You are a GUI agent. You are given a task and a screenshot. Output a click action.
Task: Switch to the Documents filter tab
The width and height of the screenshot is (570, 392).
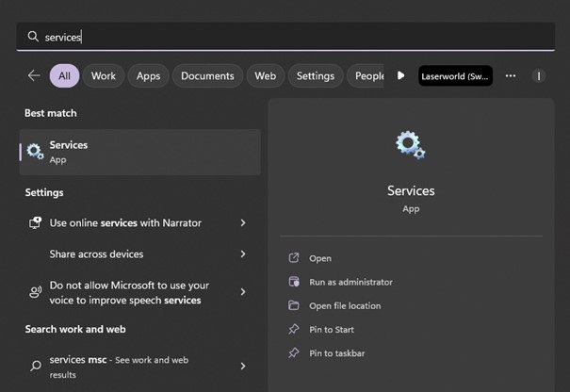[207, 75]
